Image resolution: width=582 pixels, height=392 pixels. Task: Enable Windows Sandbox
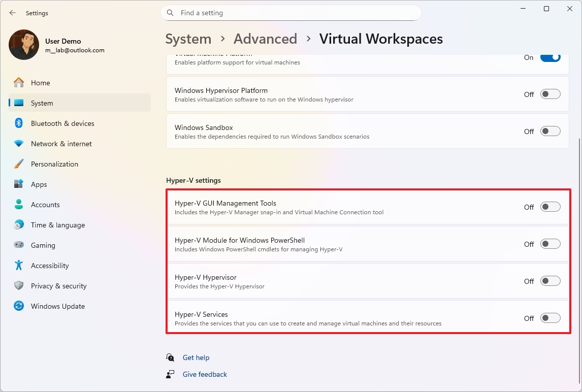click(550, 130)
